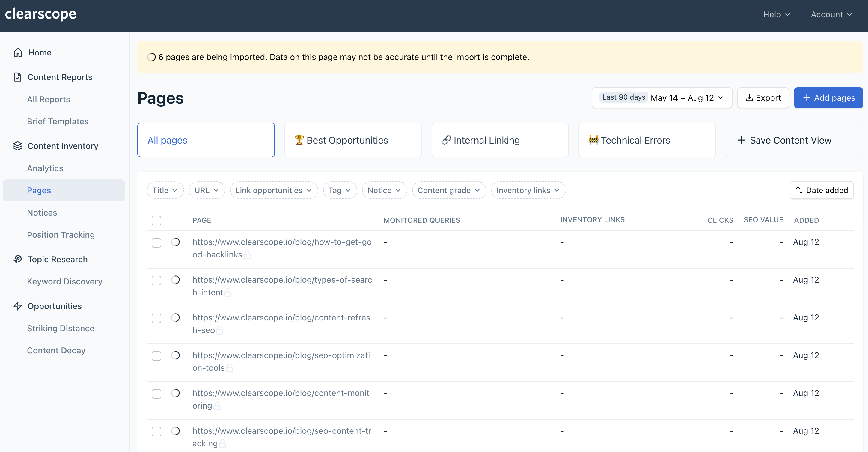Select the checkbox for seo-optimization-tools page

point(156,356)
